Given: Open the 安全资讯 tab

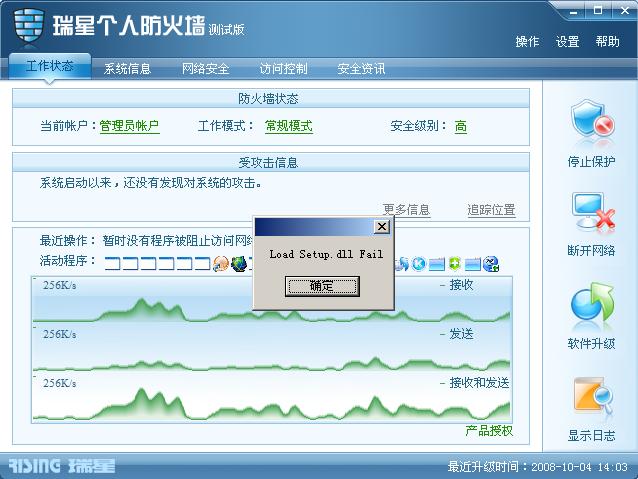Looking at the screenshot, I should click(x=361, y=68).
